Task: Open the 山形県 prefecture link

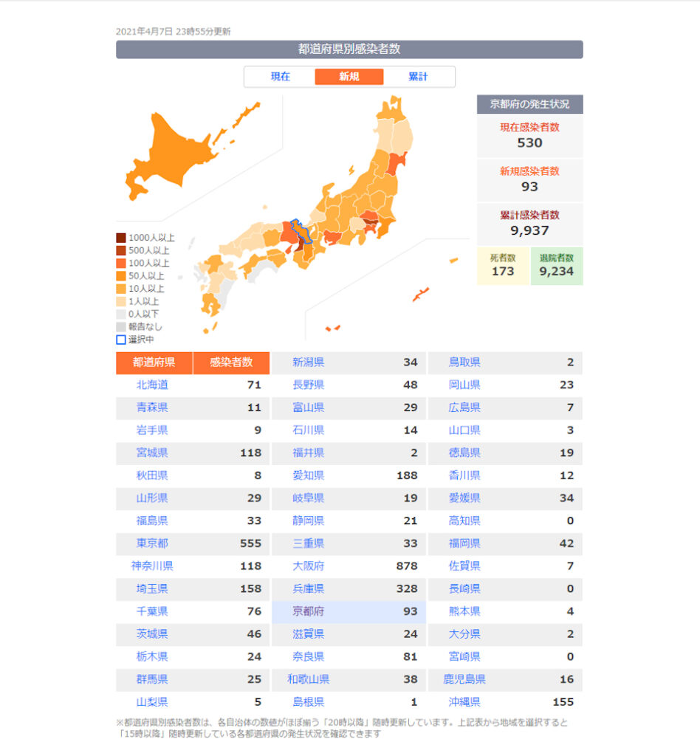Action: [x=152, y=498]
